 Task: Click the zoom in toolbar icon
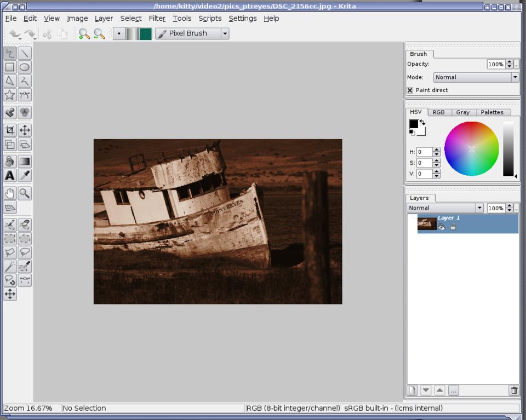pyautogui.click(x=84, y=34)
